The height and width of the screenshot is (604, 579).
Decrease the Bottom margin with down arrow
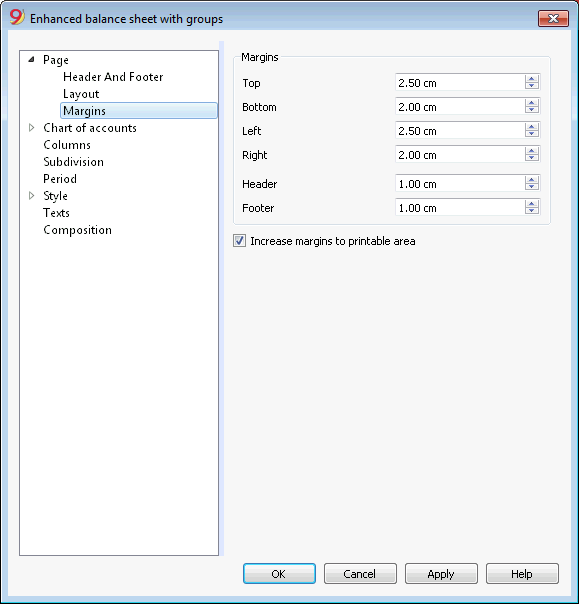pos(532,110)
